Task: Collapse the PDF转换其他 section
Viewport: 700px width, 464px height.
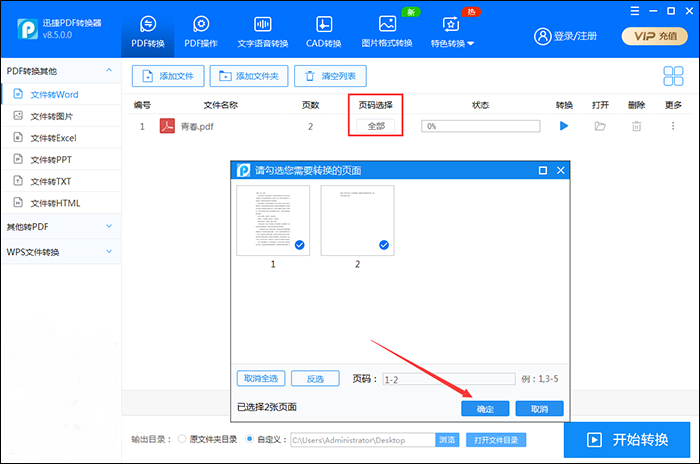Action: tap(109, 71)
